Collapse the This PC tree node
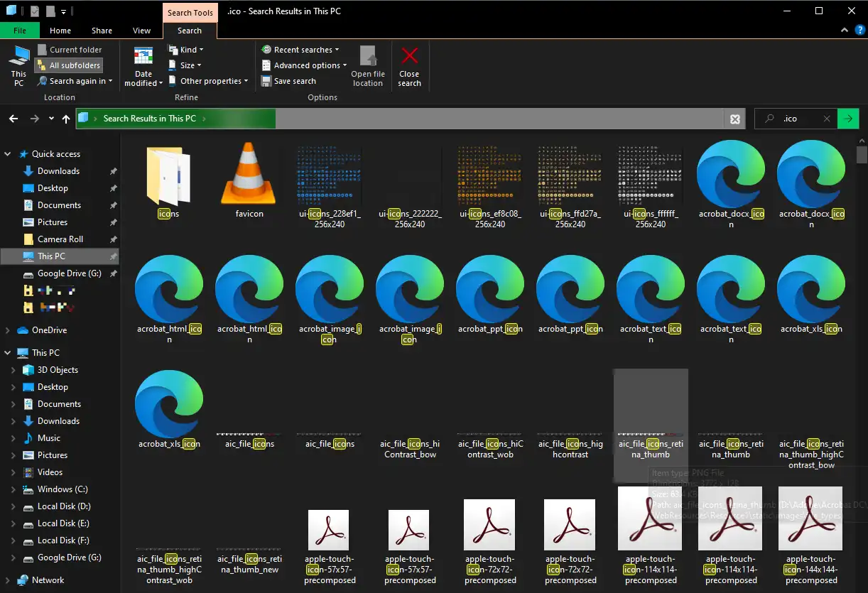Image resolution: width=868 pixels, height=593 pixels. pyautogui.click(x=8, y=353)
